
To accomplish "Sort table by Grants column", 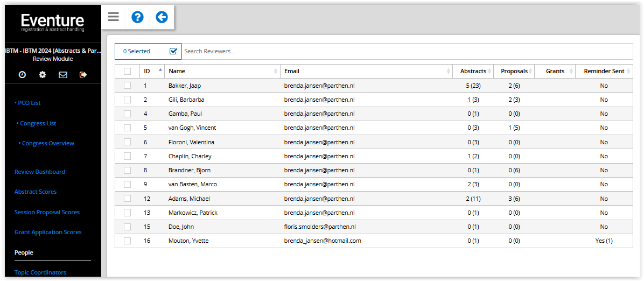I will (x=555, y=71).
